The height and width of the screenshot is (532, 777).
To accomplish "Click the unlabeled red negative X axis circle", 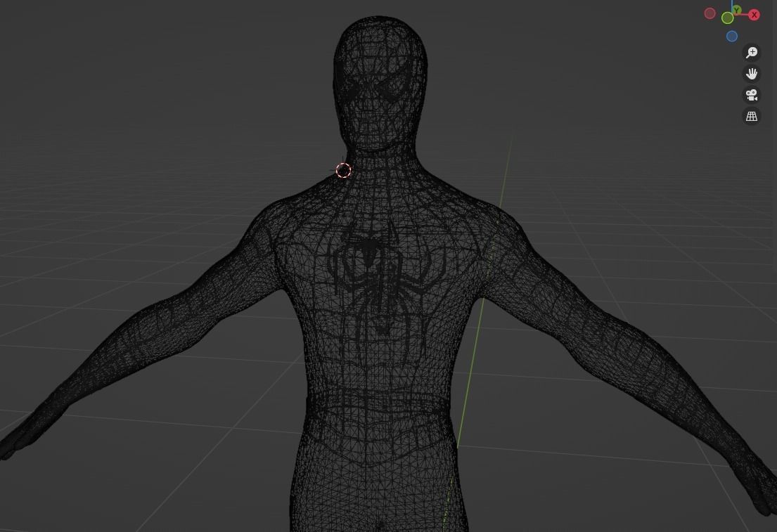I will [710, 13].
